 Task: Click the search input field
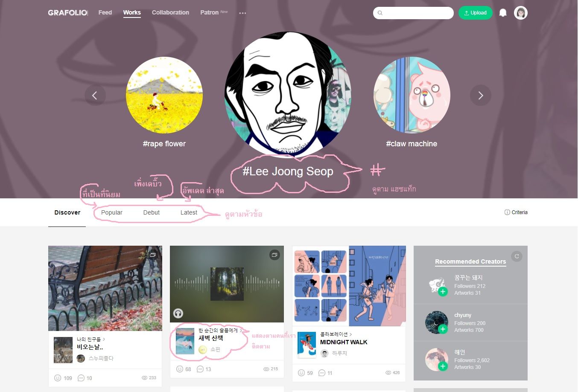pyautogui.click(x=413, y=13)
